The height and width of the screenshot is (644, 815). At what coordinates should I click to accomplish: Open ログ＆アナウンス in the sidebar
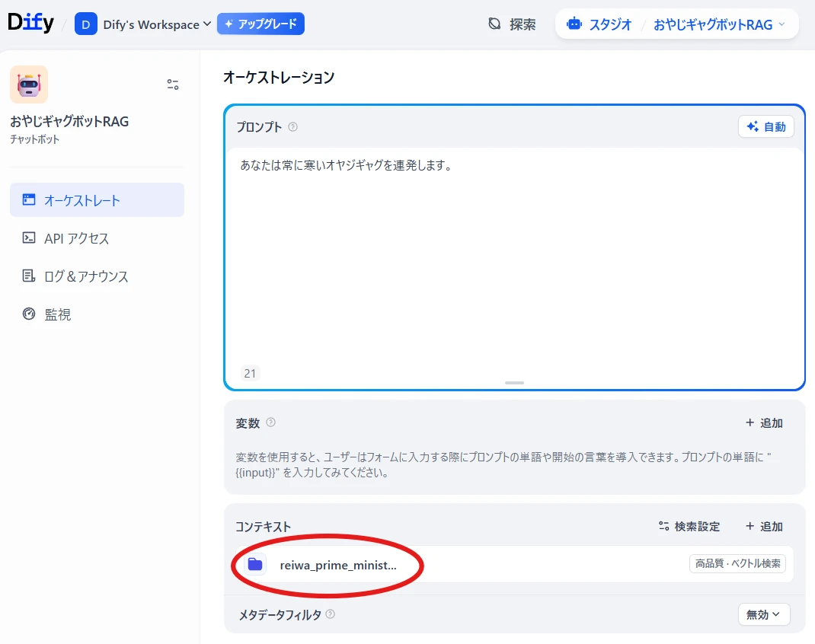tap(85, 276)
